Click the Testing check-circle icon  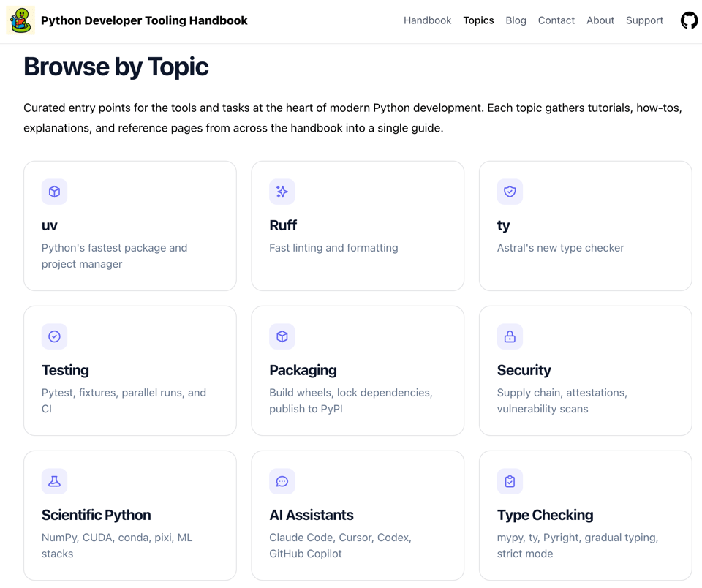coord(54,336)
